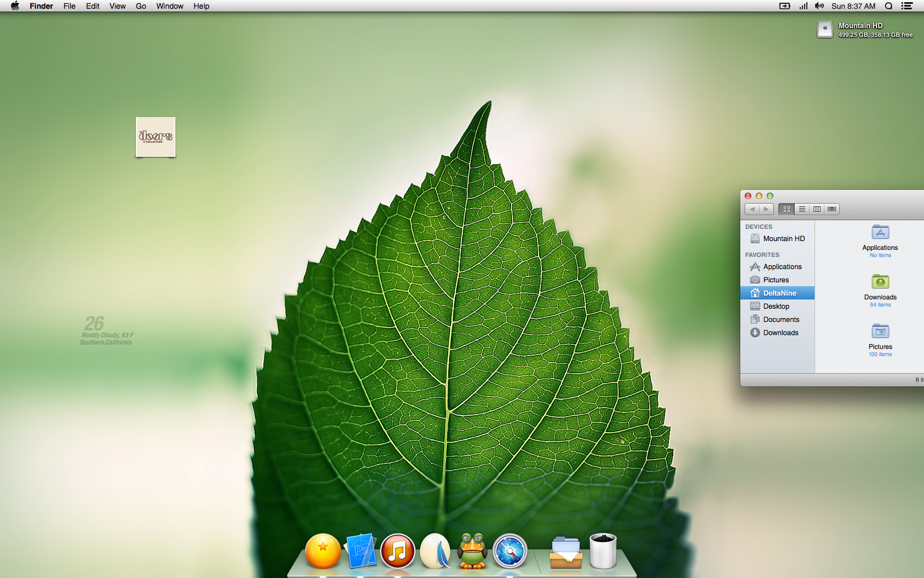Launch iTunes from the dock
Viewport: 924px width, 578px height.
398,551
